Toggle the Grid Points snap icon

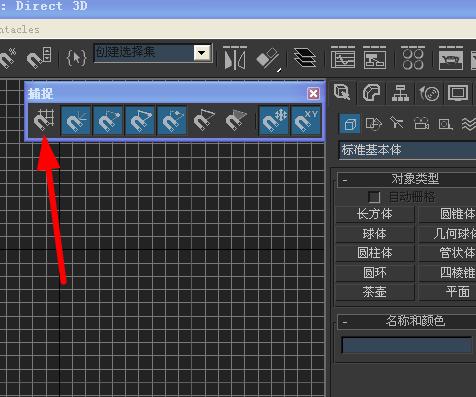coord(44,120)
